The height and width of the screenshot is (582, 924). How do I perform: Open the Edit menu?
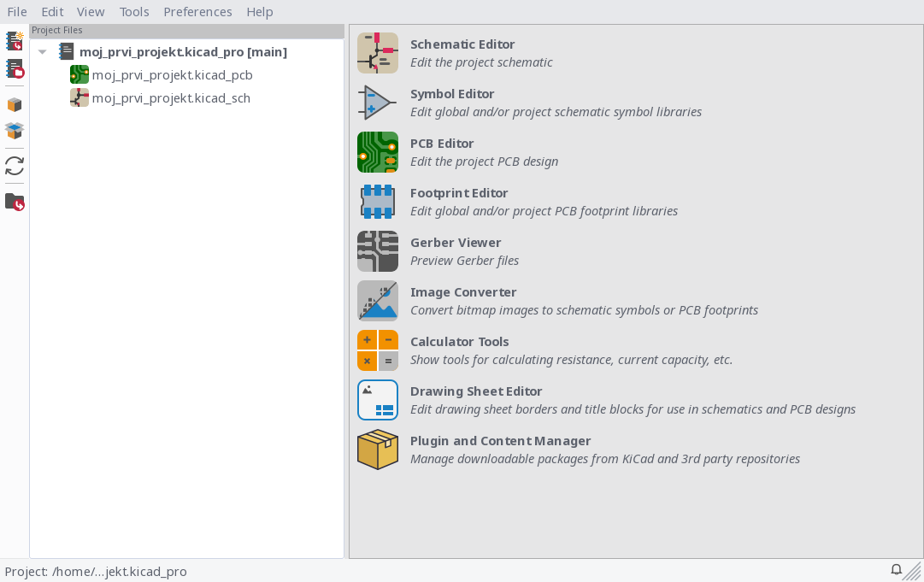click(x=52, y=12)
